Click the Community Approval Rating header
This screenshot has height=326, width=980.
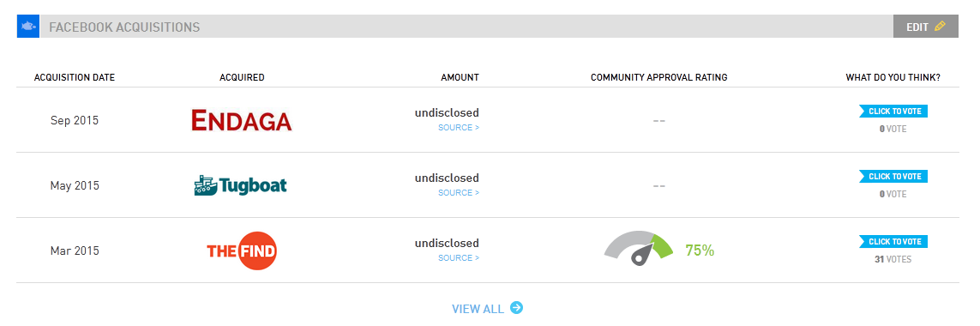658,77
